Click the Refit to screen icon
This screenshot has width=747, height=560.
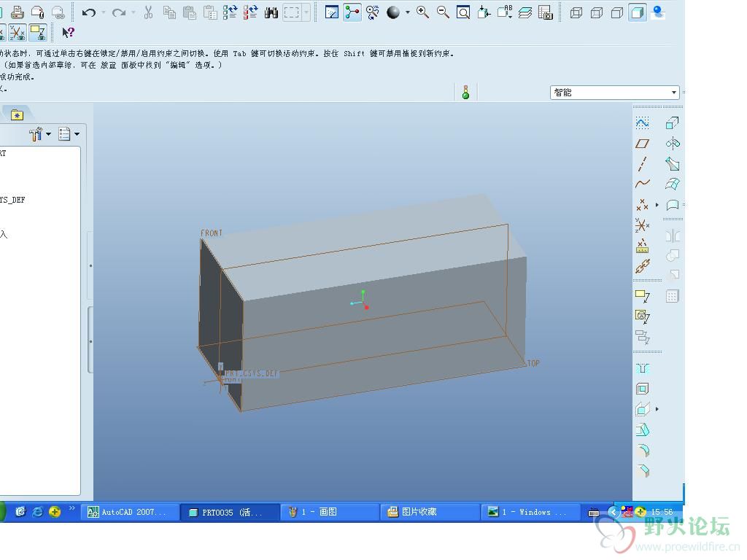point(463,12)
